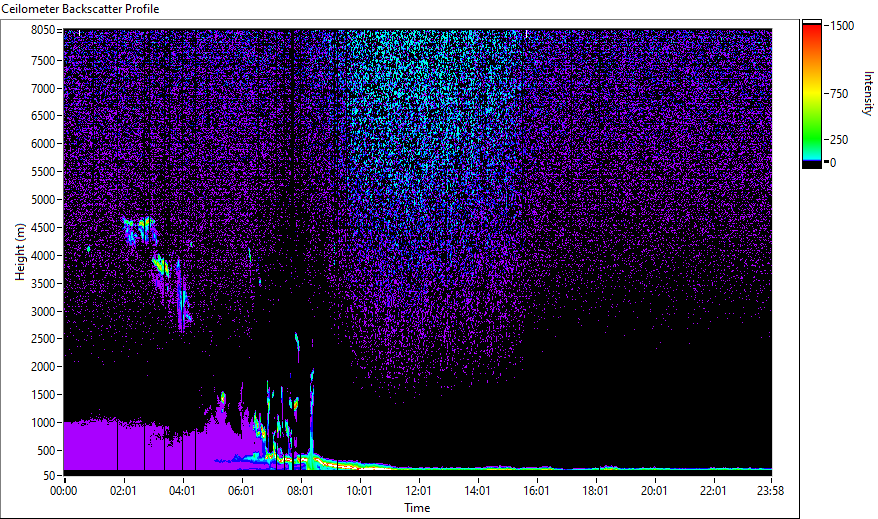Click the 250 Intensity scale marker
Viewport: 878px width, 519px height.
point(839,139)
